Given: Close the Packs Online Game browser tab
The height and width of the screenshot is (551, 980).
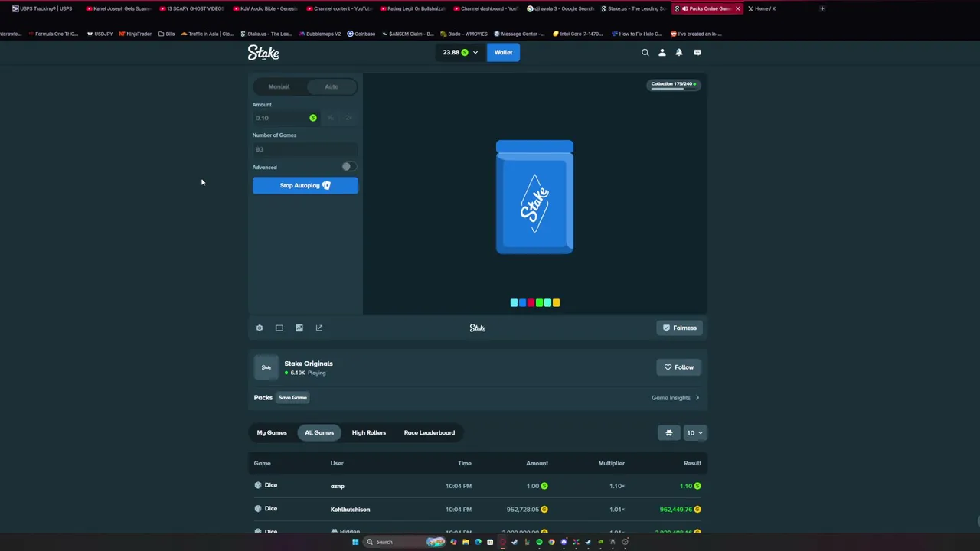Looking at the screenshot, I should [x=737, y=8].
